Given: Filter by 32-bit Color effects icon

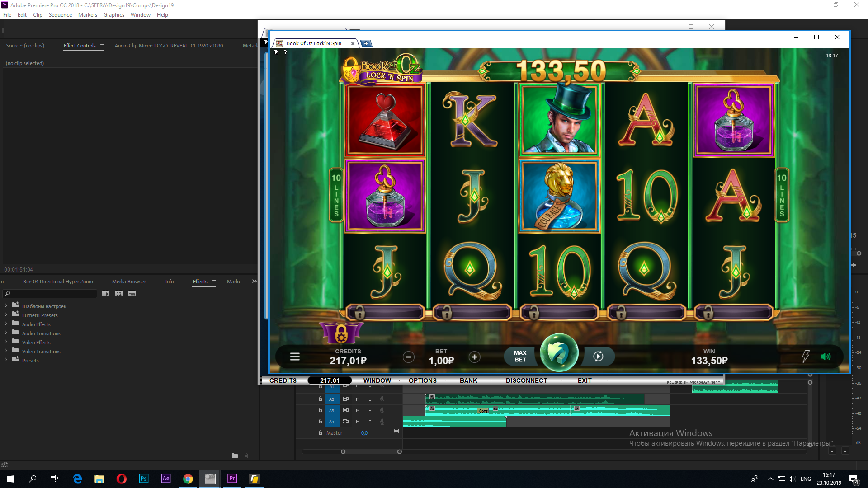Looking at the screenshot, I should pyautogui.click(x=119, y=294).
